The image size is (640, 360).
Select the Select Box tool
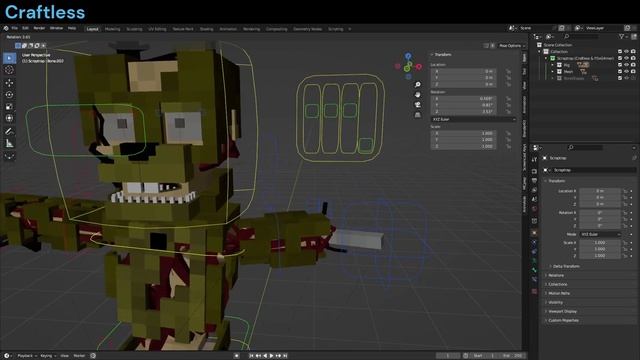coord(9,58)
